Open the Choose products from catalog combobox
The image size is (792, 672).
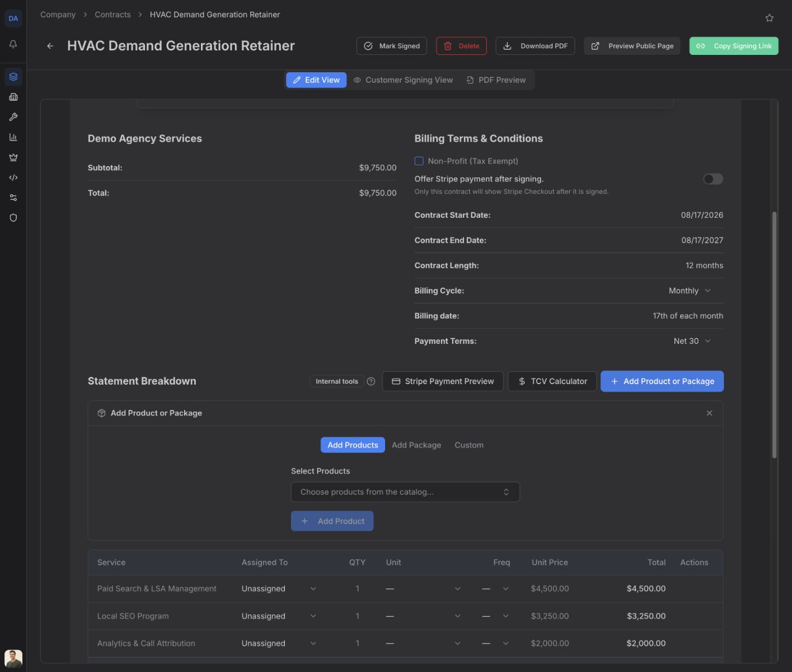[405, 492]
